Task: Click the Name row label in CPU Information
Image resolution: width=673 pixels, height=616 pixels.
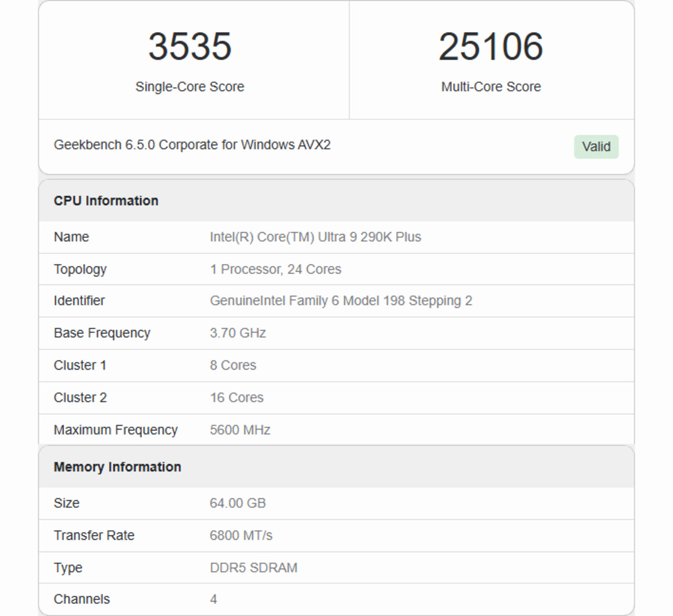Action: coord(71,237)
